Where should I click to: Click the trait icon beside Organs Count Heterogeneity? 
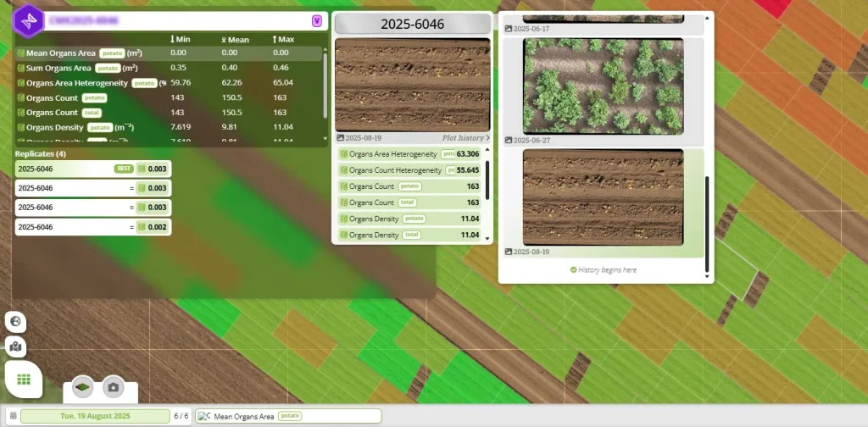click(x=344, y=170)
